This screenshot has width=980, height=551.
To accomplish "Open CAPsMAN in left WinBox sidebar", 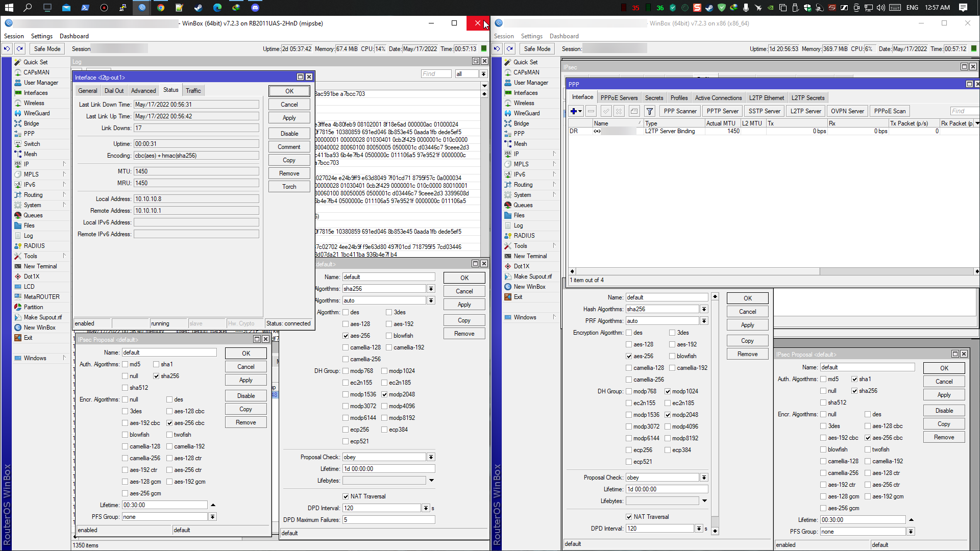I will 36,72.
